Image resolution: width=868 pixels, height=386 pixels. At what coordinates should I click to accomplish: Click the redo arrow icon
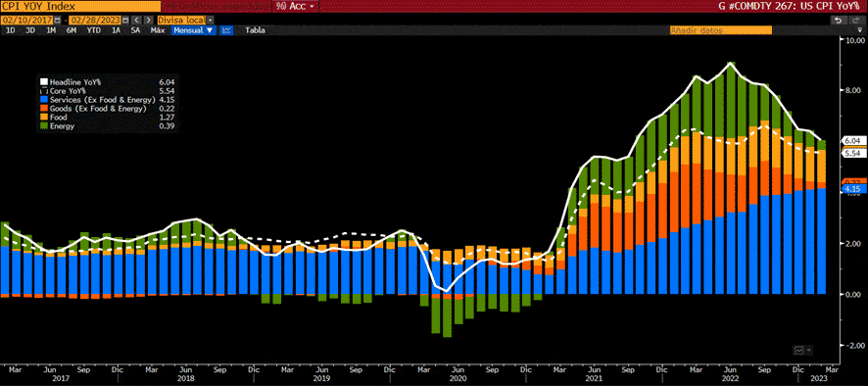[x=856, y=20]
